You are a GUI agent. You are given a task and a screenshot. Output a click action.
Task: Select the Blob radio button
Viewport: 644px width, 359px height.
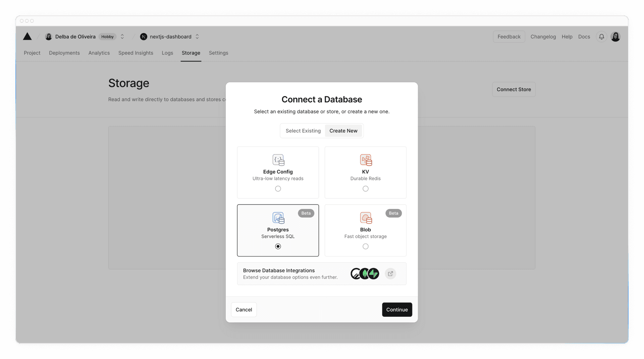(366, 246)
